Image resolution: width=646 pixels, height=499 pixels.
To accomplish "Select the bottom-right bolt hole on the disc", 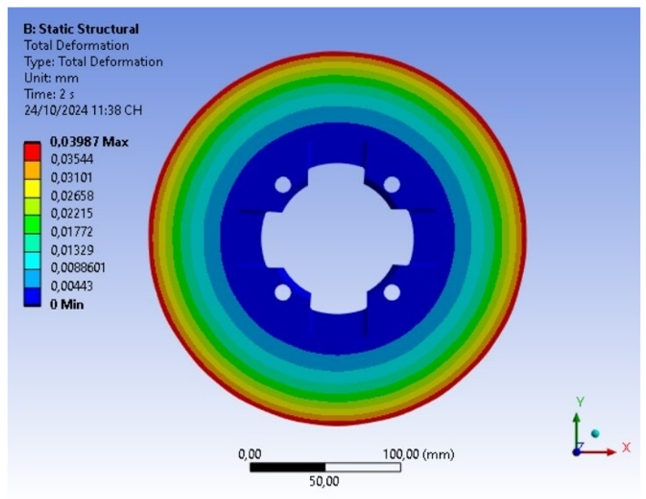I will tap(392, 293).
